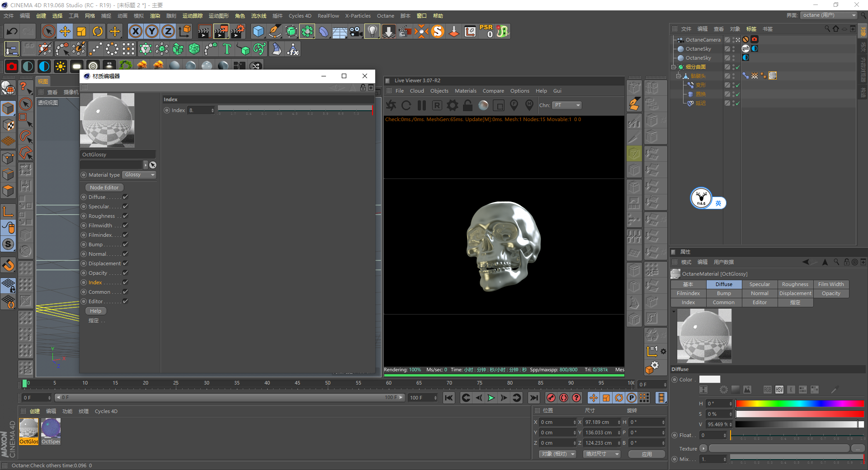Play the animation forward
Image resolution: width=868 pixels, height=470 pixels.
[x=491, y=398]
